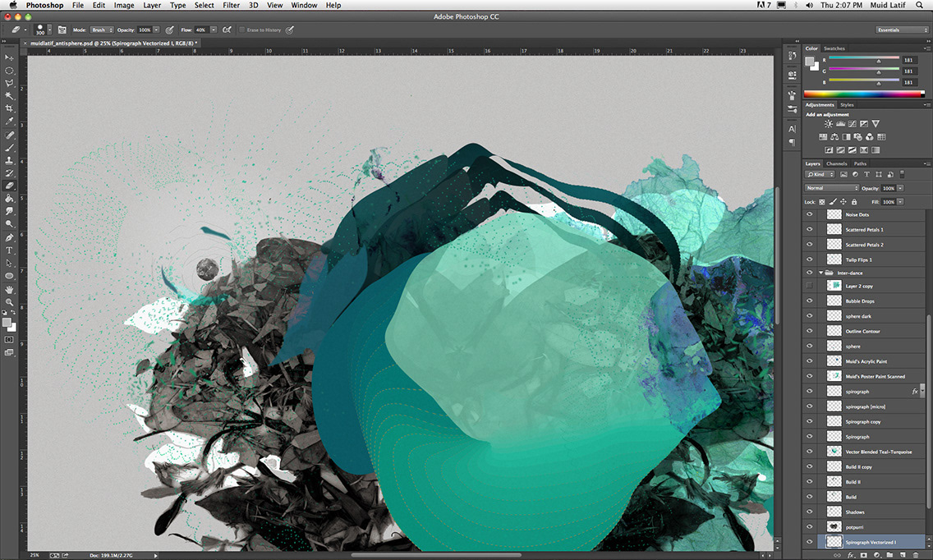Screen dimensions: 933x560
Task: Select the Magic Wand tool
Action: pyautogui.click(x=9, y=96)
